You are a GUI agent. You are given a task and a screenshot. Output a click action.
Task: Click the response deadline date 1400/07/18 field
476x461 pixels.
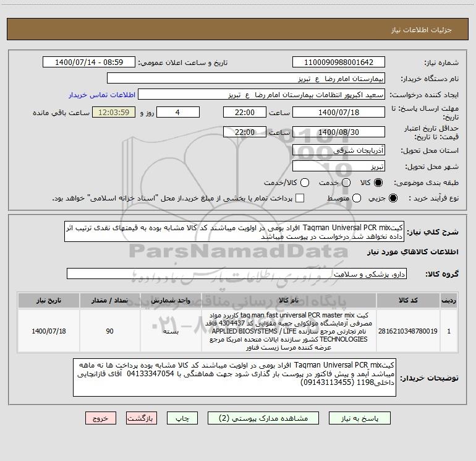[x=339, y=112]
